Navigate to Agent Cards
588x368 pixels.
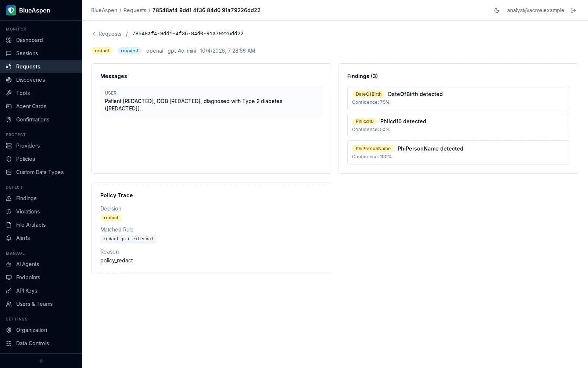coord(41,106)
